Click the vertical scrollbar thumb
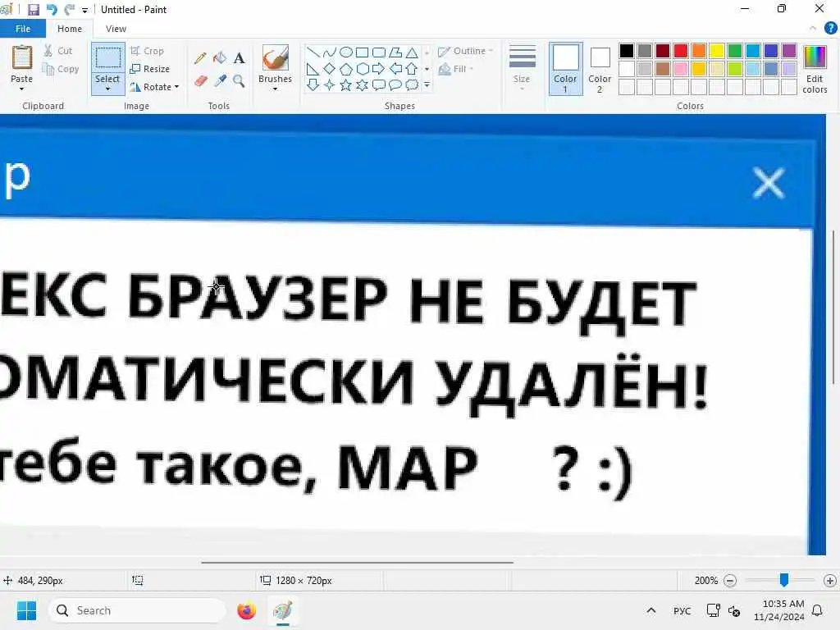Image resolution: width=840 pixels, height=630 pixels. click(x=833, y=307)
